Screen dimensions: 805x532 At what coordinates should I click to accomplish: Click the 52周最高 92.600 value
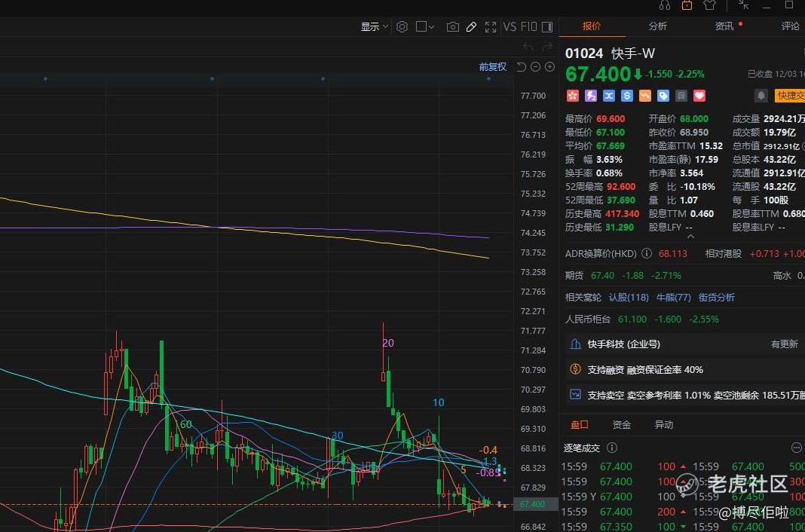coord(621,187)
